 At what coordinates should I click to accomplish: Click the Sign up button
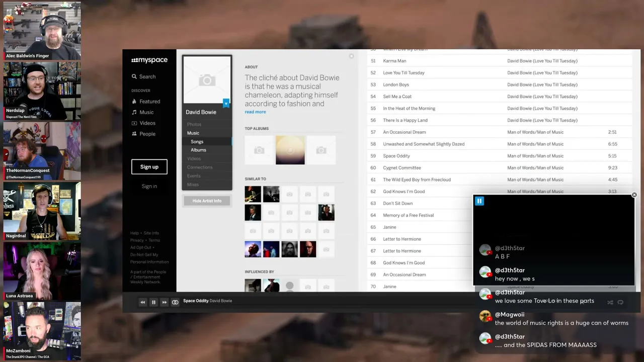coord(149,167)
